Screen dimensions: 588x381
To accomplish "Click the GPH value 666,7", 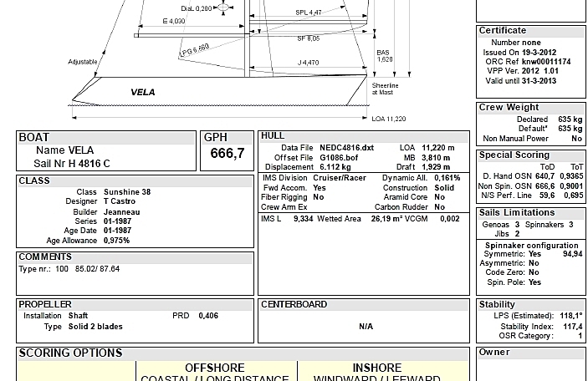I will point(228,153).
